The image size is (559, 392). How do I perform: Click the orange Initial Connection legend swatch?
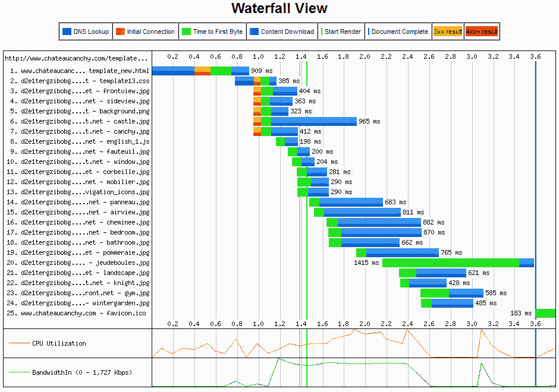point(120,31)
